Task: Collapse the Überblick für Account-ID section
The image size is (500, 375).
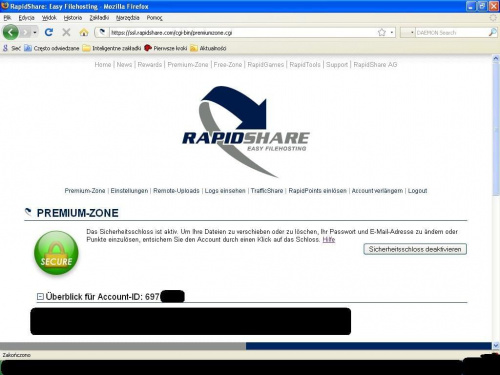Action: tap(40, 296)
